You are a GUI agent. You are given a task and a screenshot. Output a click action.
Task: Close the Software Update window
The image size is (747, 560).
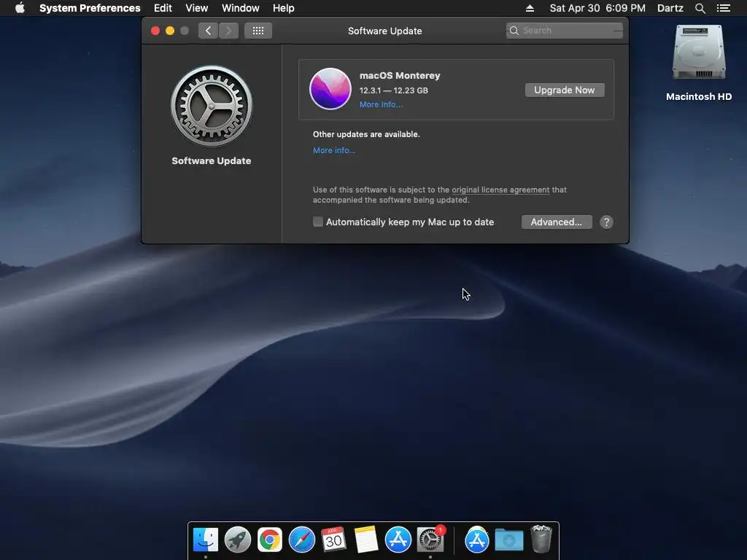155,31
